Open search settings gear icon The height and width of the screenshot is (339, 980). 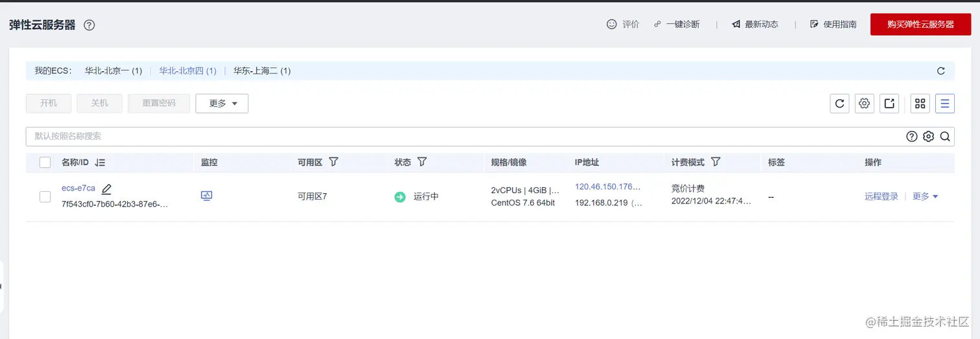click(x=928, y=136)
